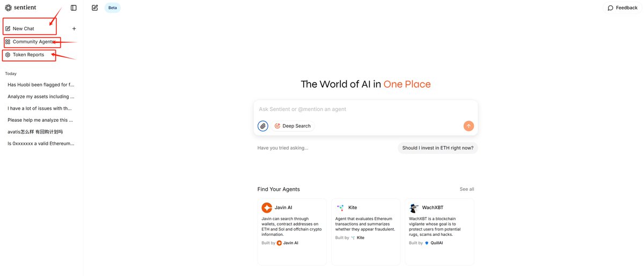The height and width of the screenshot is (276, 644).
Task: Click the WachXBT agent avatar icon
Action: pyautogui.click(x=414, y=208)
